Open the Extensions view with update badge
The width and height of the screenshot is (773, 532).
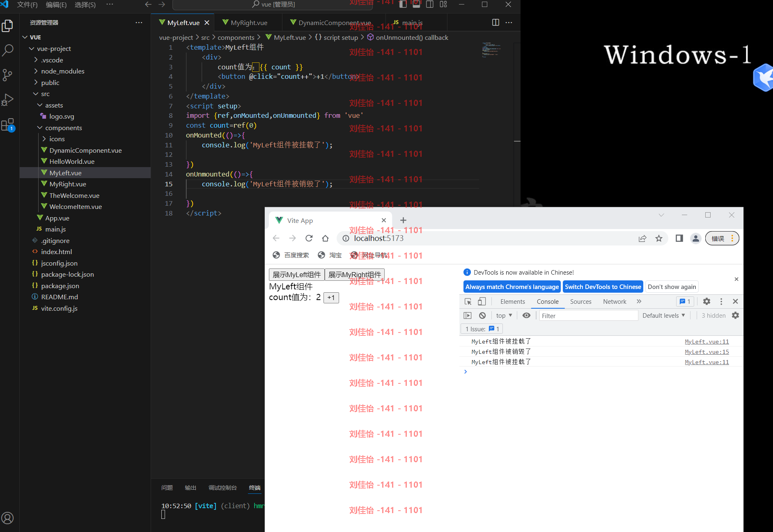point(8,125)
